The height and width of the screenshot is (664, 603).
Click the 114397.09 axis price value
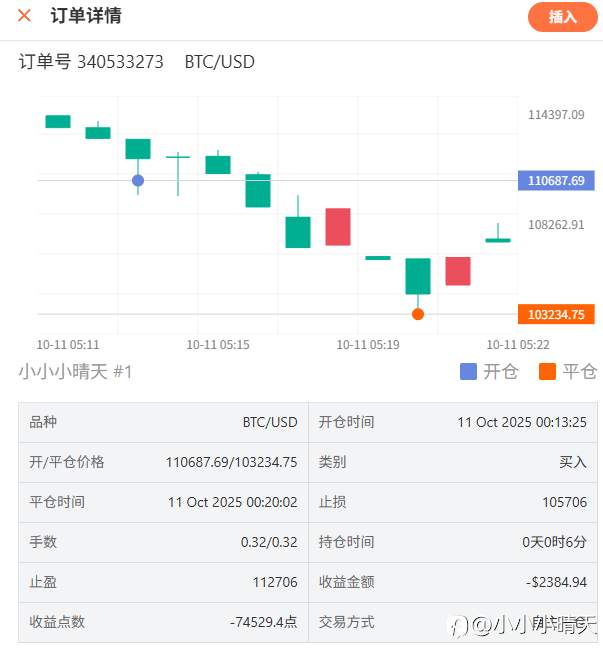(556, 115)
